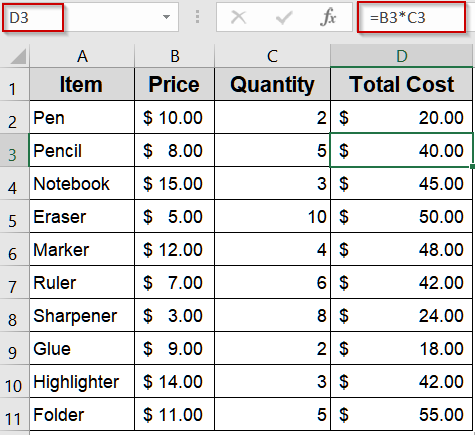This screenshot has width=475, height=435.
Task: Open Insert Function fx icon
Action: click(328, 17)
